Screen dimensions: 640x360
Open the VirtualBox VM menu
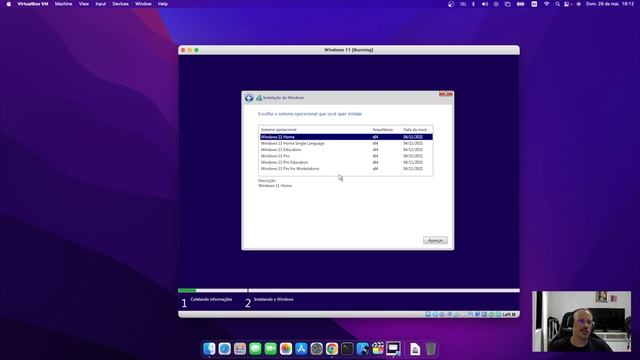[33, 4]
